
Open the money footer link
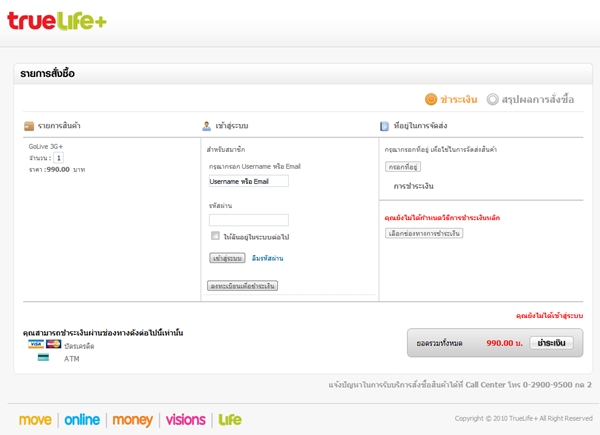132,420
